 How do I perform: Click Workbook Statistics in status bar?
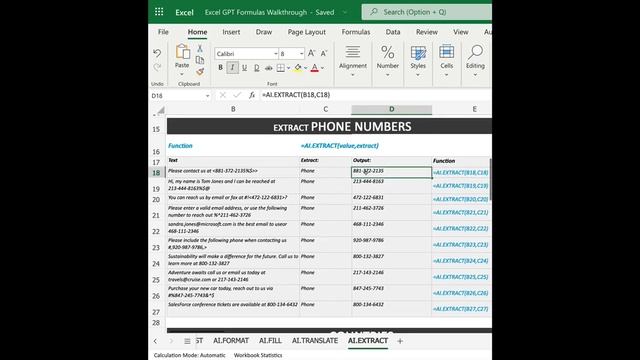tap(258, 356)
